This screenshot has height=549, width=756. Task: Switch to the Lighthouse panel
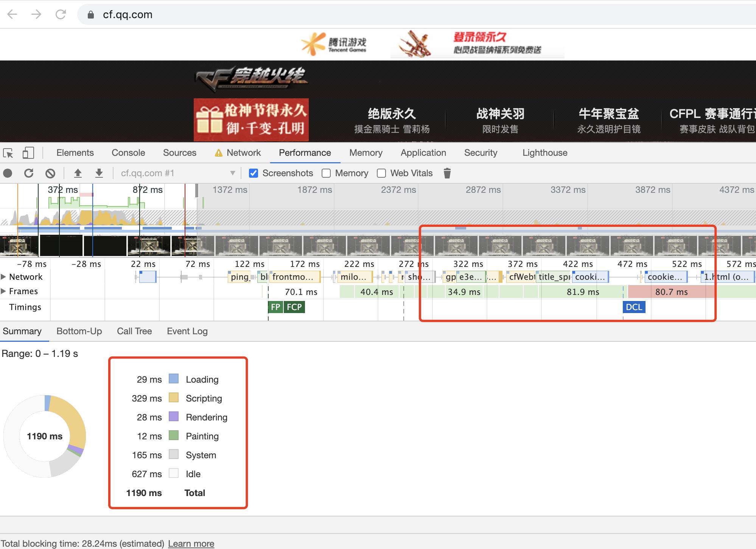[x=544, y=153]
